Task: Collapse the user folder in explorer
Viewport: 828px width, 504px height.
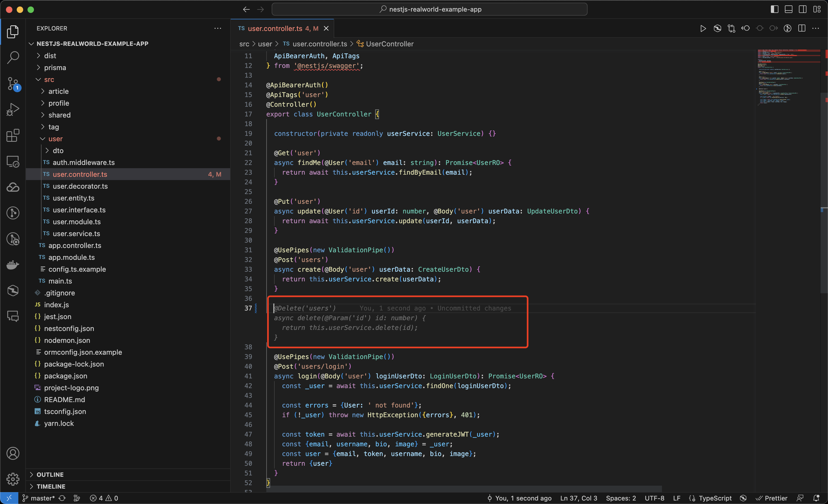Action: 56,139
